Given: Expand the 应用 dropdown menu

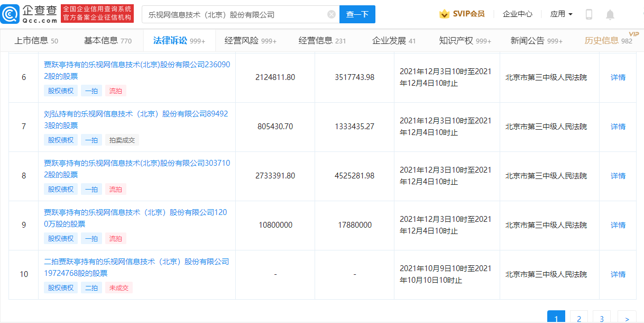Looking at the screenshot, I should [561, 14].
